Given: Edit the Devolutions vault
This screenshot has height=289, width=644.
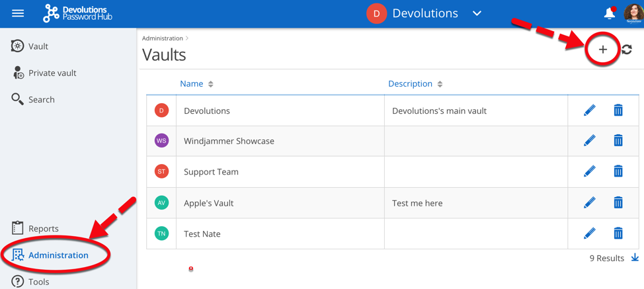Looking at the screenshot, I should [589, 110].
